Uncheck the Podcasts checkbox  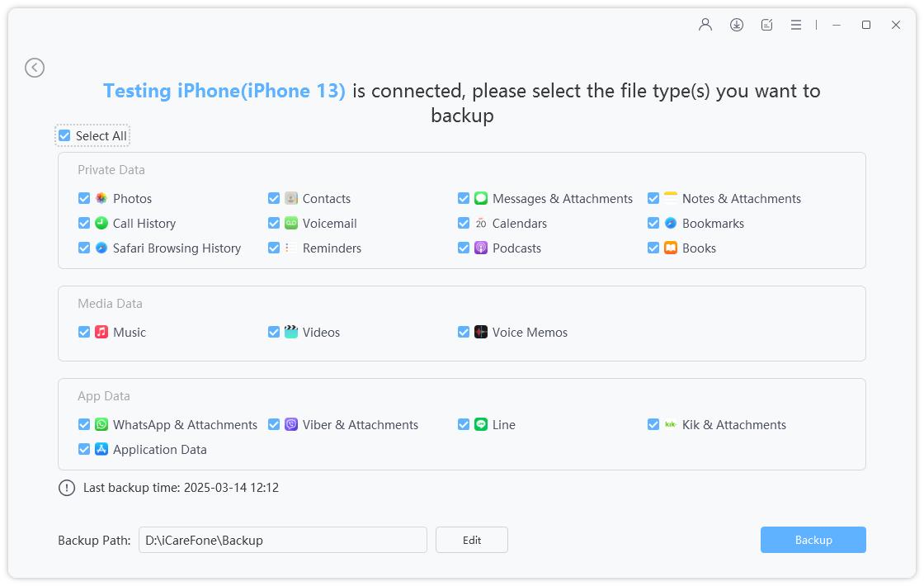pos(464,248)
